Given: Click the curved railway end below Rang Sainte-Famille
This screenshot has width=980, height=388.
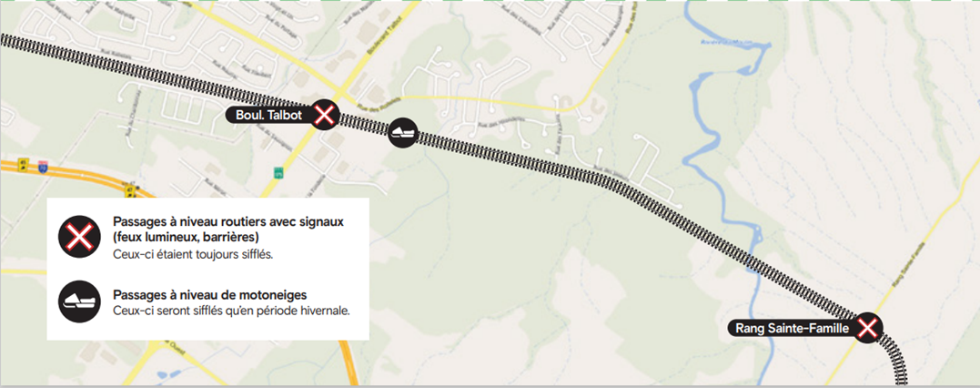Looking at the screenshot, I should (x=896, y=363).
